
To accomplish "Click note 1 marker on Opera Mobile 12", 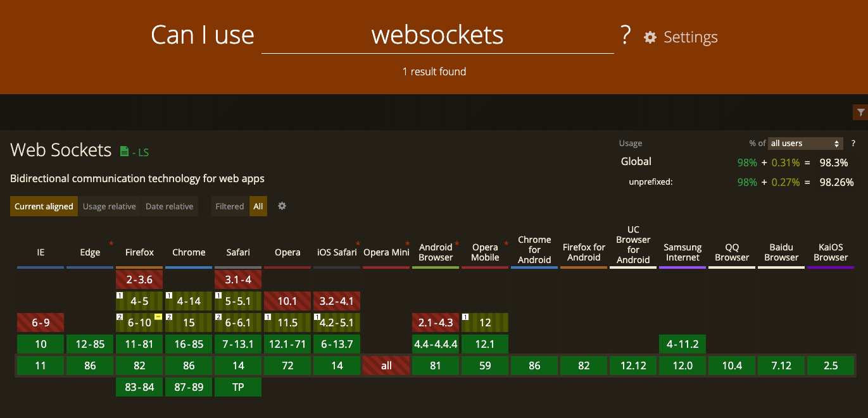I will click(465, 317).
